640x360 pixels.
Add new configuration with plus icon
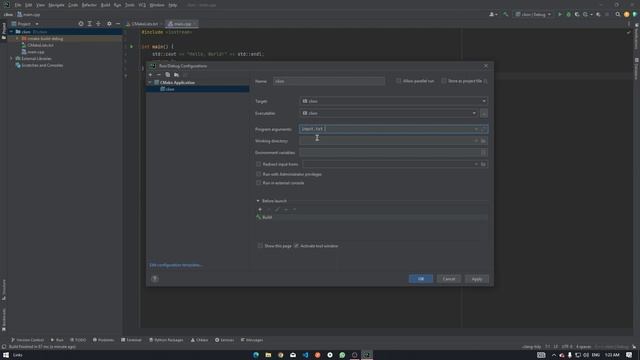(150, 75)
